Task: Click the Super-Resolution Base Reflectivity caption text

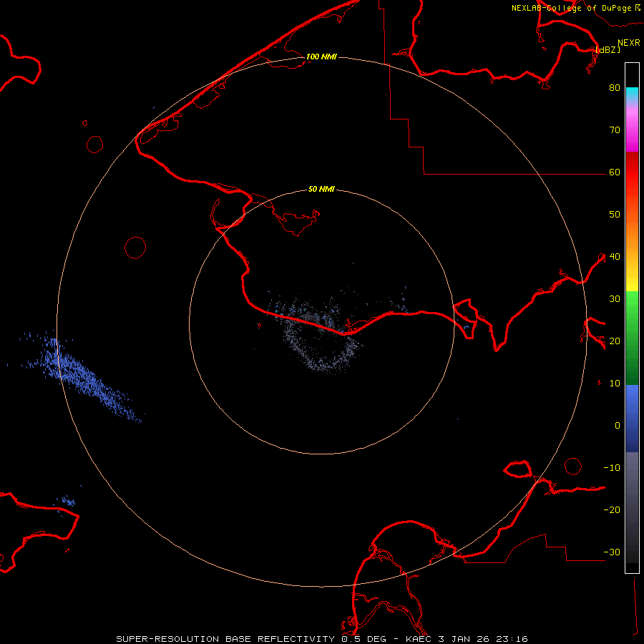Action: click(x=322, y=639)
